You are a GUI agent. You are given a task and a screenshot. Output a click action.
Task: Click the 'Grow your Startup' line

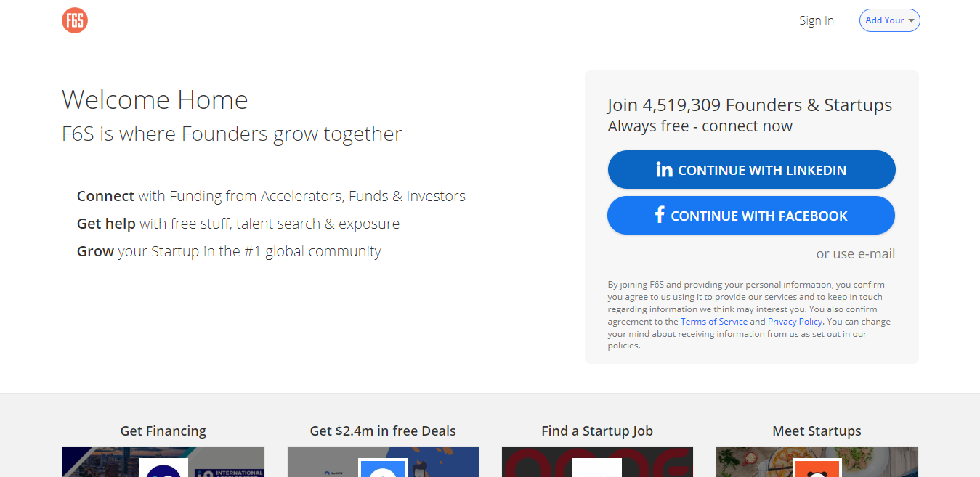pyautogui.click(x=229, y=251)
